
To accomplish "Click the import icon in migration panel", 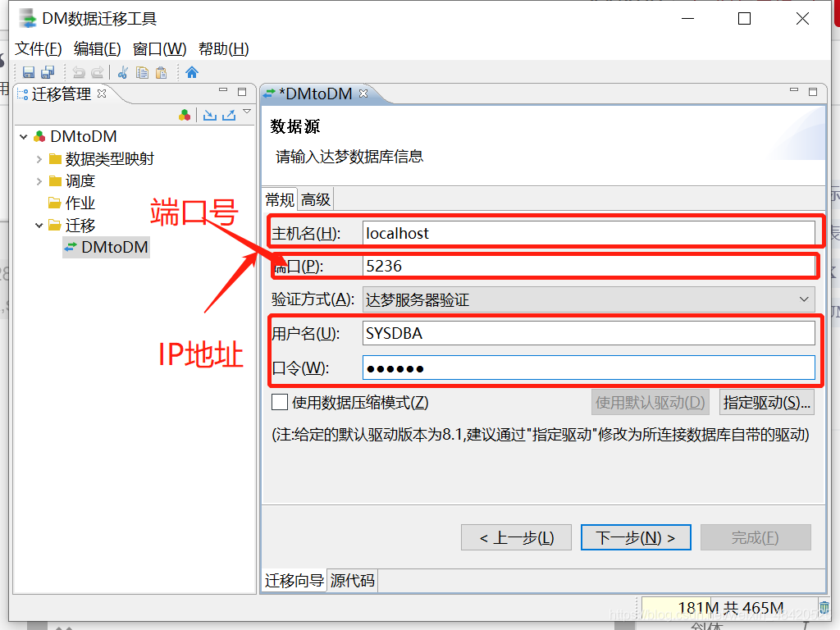I will tap(210, 115).
